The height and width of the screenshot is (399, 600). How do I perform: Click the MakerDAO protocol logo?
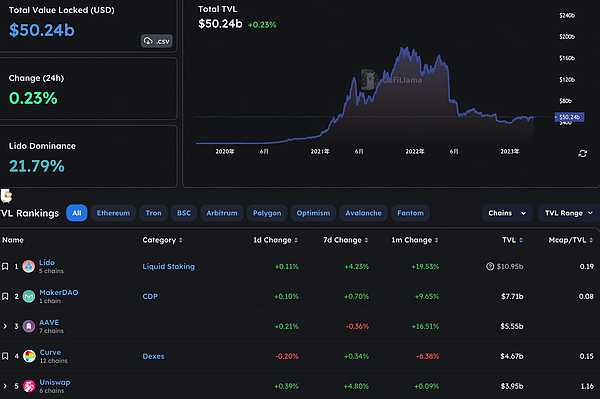point(29,296)
